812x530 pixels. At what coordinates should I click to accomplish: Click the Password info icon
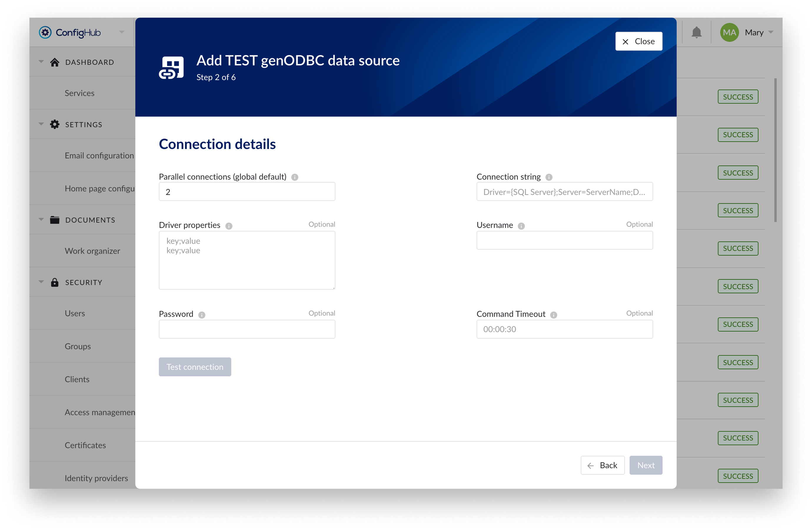click(202, 315)
